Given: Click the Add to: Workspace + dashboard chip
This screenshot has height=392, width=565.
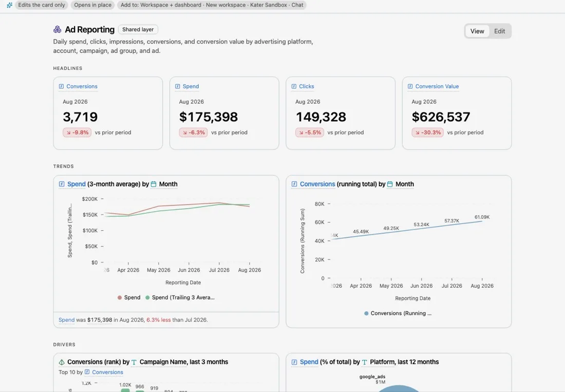Looking at the screenshot, I should [x=212, y=5].
